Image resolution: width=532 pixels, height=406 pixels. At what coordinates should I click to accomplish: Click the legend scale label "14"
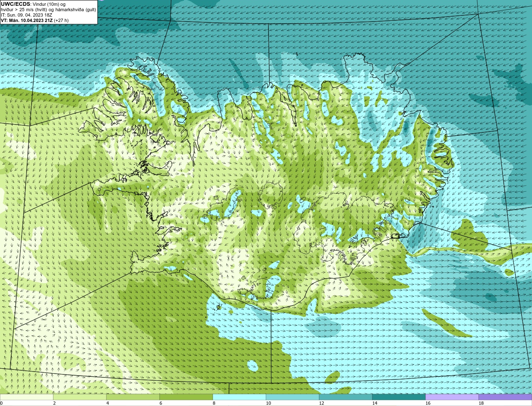click(375, 403)
